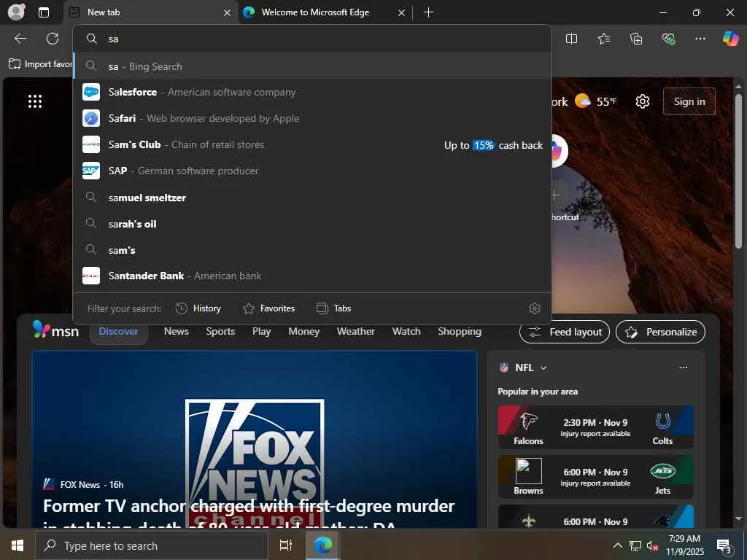The height and width of the screenshot is (560, 747).
Task: Close the Welcome to Microsoft Edge tab
Action: (x=401, y=13)
